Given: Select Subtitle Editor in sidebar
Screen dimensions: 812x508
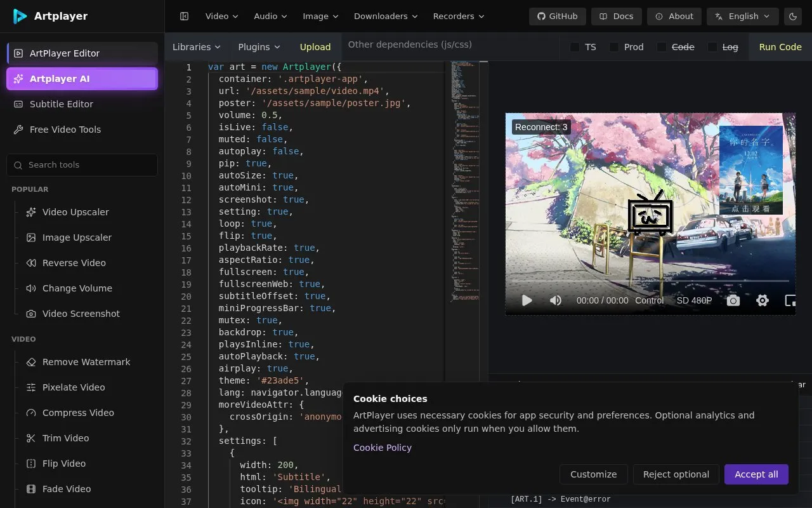Looking at the screenshot, I should [x=82, y=104].
